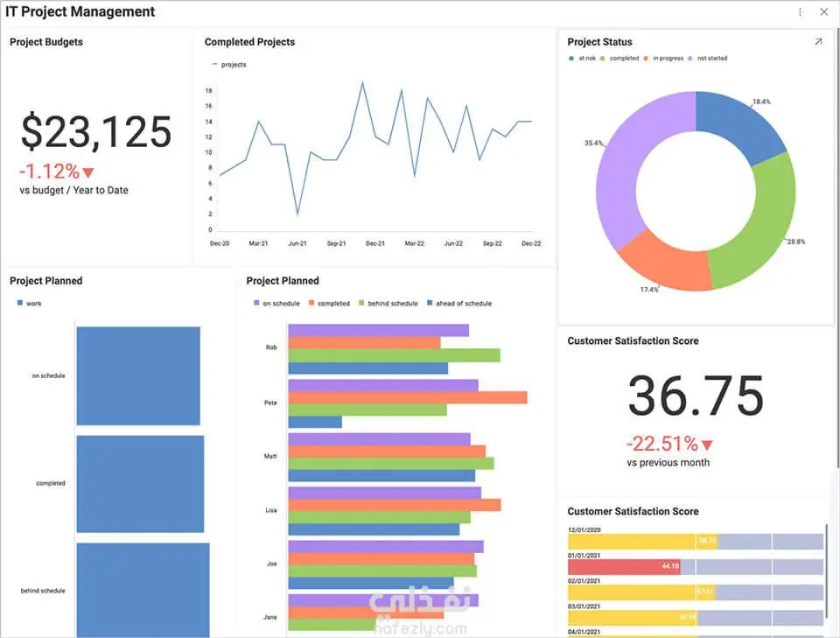Open the three-dot options menu

tap(800, 11)
